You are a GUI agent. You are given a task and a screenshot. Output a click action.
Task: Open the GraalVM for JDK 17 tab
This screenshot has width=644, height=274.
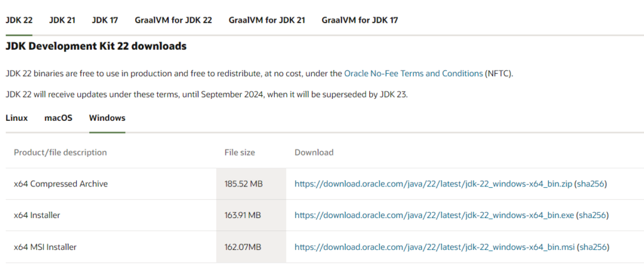pos(360,20)
